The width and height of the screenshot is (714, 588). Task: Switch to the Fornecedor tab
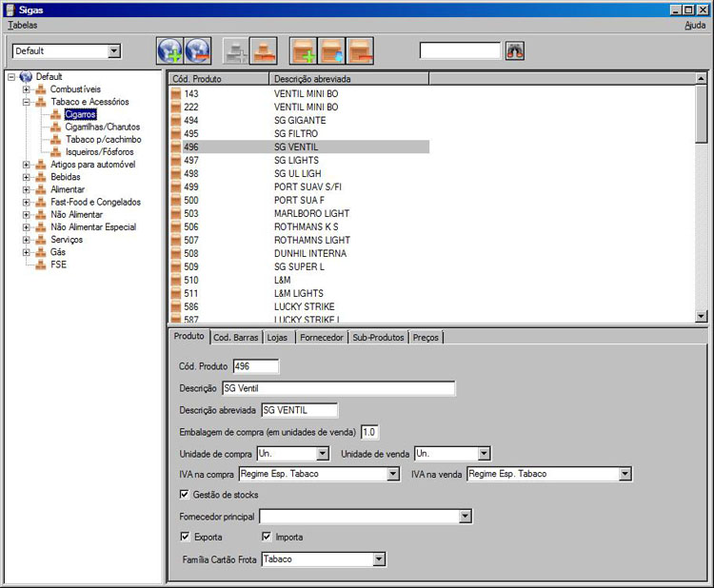(322, 337)
